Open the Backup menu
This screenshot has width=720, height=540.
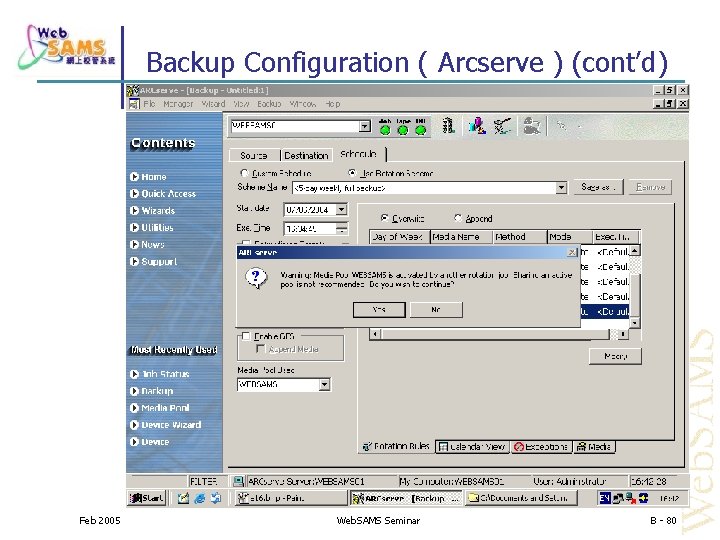point(269,104)
